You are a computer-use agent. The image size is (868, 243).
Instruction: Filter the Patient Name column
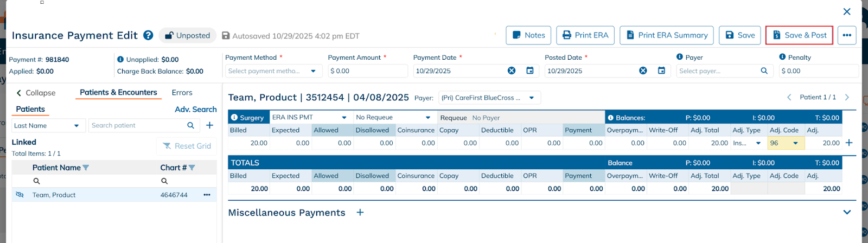[x=86, y=168]
